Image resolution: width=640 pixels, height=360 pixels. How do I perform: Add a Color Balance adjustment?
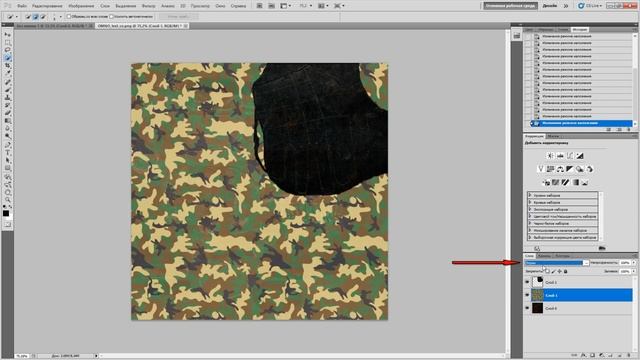(x=560, y=169)
